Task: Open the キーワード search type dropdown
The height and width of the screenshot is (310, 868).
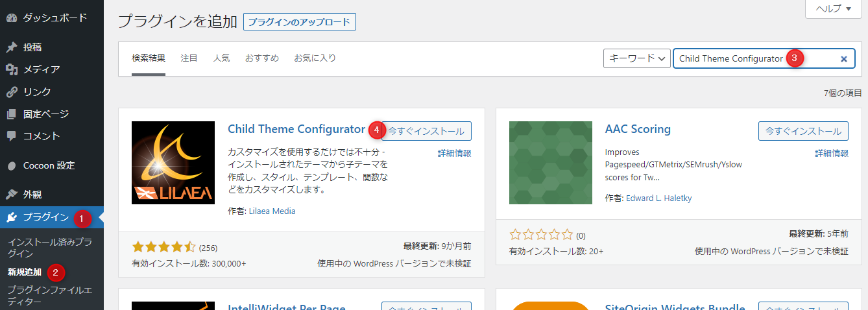Action: (636, 58)
